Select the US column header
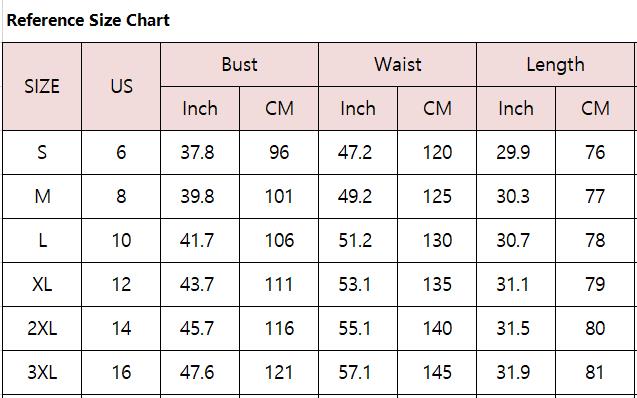The width and height of the screenshot is (637, 398). coord(121,87)
